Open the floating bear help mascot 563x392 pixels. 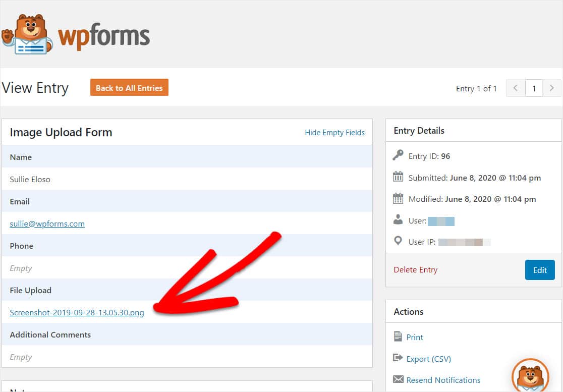pos(530,375)
